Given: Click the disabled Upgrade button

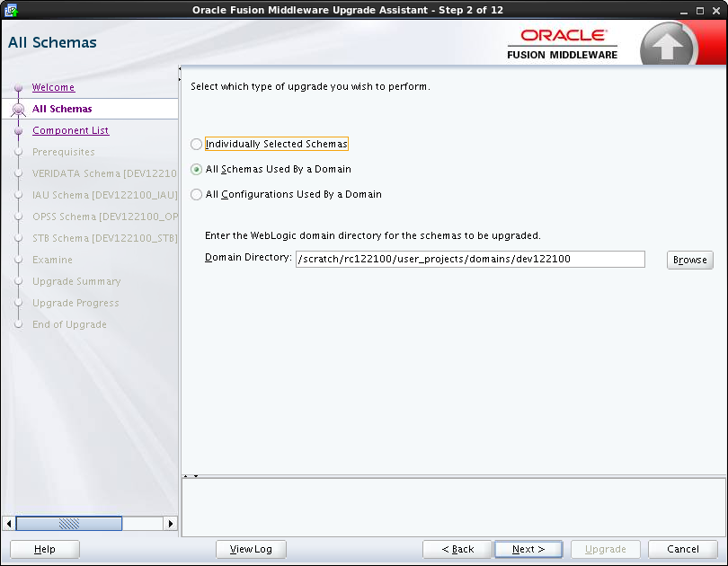Looking at the screenshot, I should (x=606, y=549).
